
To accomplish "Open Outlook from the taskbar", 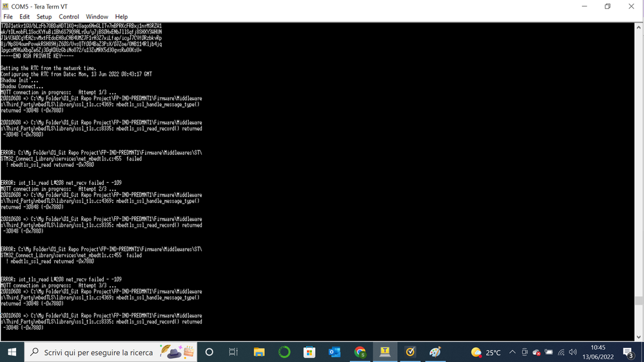I will click(x=335, y=352).
